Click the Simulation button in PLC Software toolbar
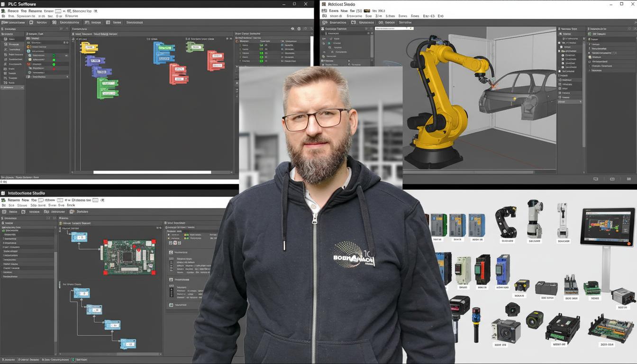The height and width of the screenshot is (364, 637). coord(133,22)
